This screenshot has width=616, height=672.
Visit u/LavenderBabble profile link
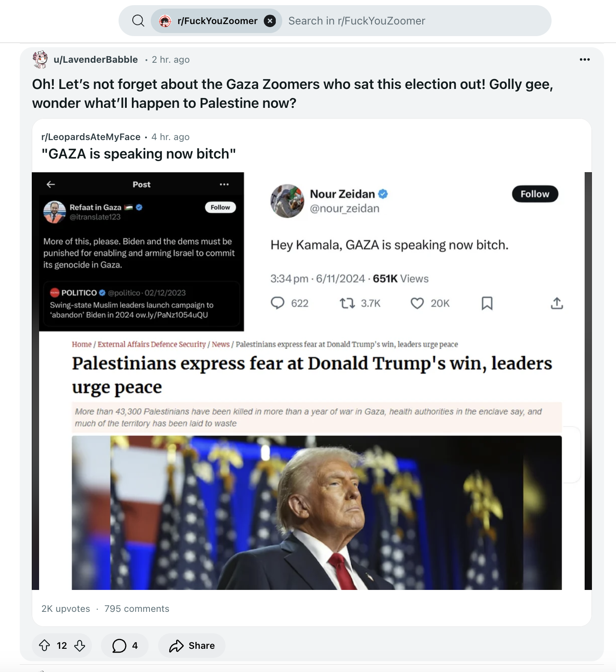pos(95,59)
